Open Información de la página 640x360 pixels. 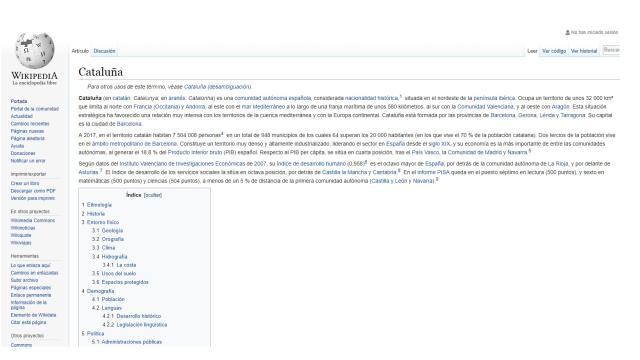pyautogui.click(x=29, y=304)
